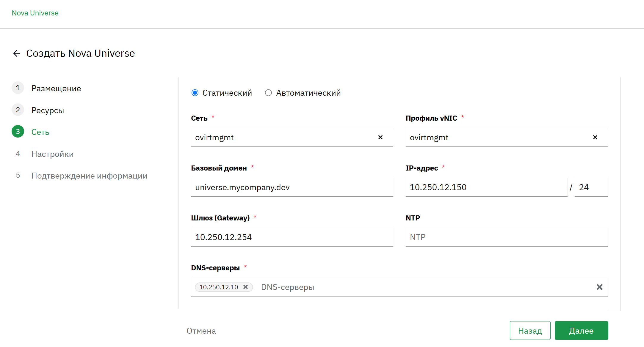644x347 pixels.
Task: Focus the Базовый домен field
Action: 292,187
